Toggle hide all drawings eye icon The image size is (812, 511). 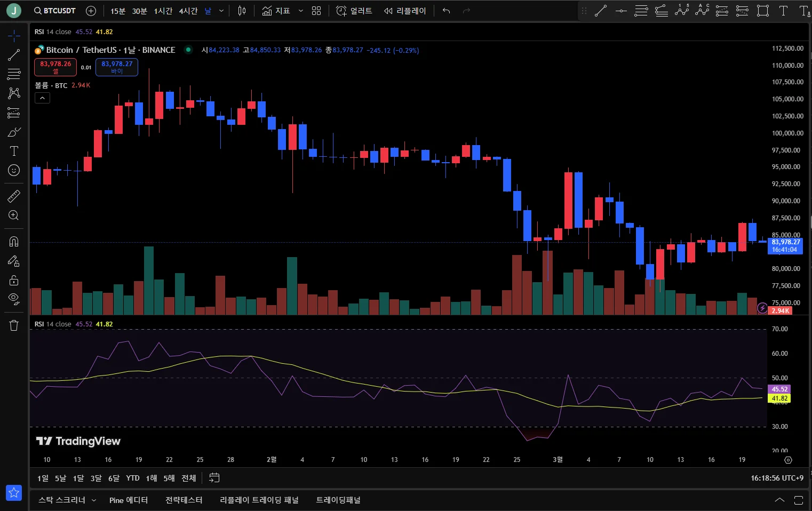click(14, 298)
